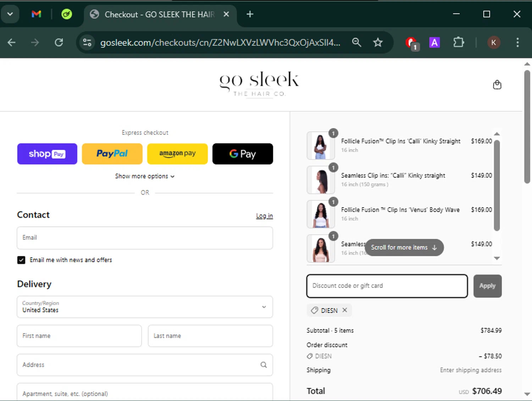
Task: Focus the First name field
Action: click(x=79, y=336)
